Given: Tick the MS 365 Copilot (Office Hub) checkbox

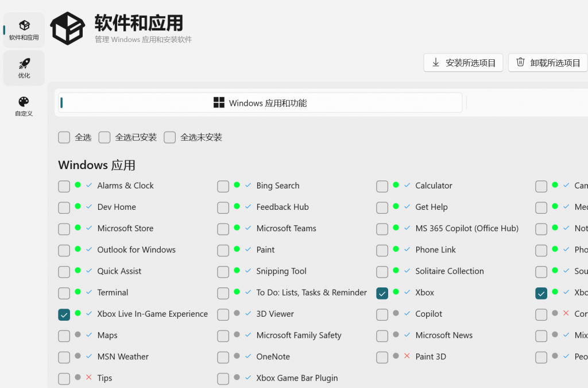Looking at the screenshot, I should tap(382, 229).
